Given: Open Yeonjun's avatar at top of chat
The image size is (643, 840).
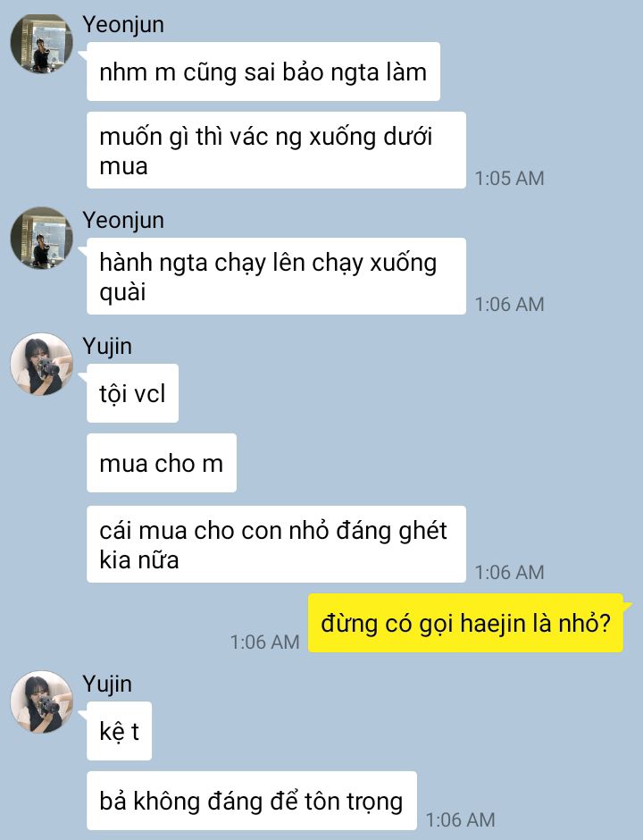Looking at the screenshot, I should pyautogui.click(x=41, y=44).
